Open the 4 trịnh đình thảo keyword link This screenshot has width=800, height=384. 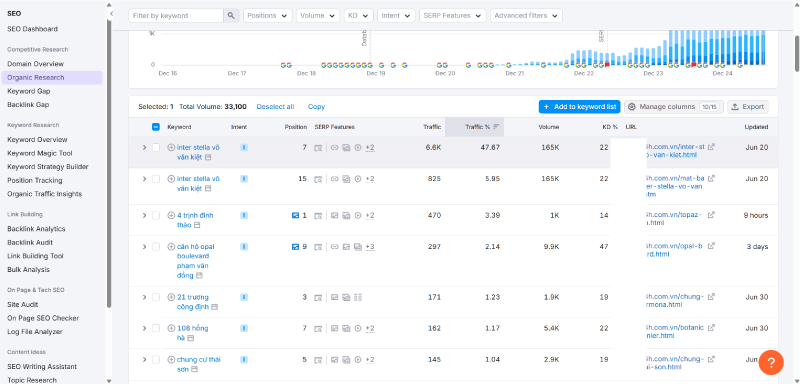click(195, 220)
